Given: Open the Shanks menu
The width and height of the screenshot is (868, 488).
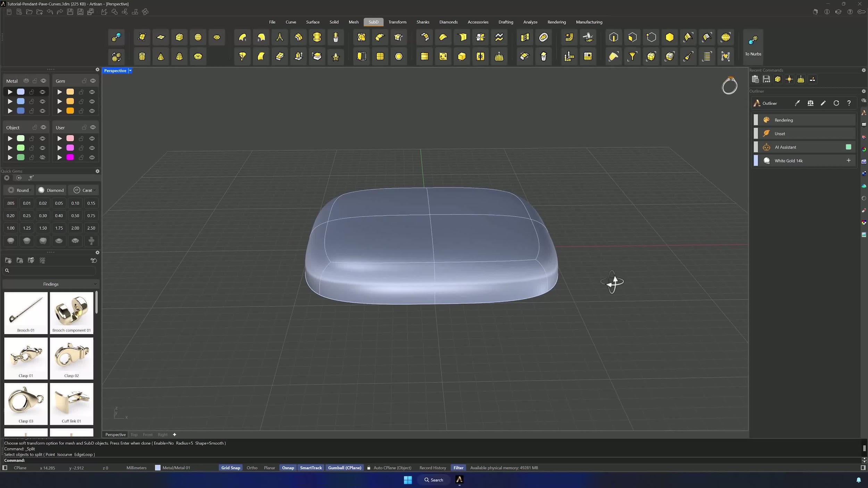Looking at the screenshot, I should coord(423,22).
